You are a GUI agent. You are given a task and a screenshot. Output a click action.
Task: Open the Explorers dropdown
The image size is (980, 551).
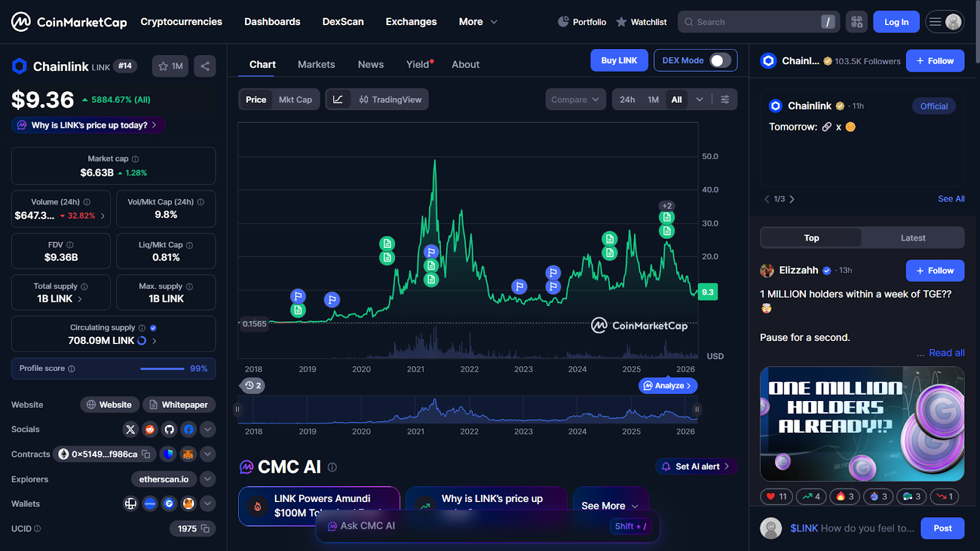(x=208, y=479)
